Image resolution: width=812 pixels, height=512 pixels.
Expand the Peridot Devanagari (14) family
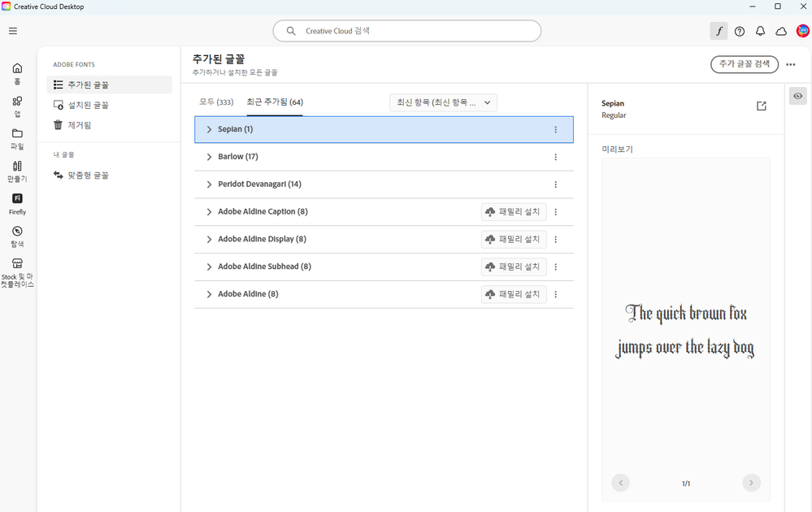pyautogui.click(x=209, y=184)
